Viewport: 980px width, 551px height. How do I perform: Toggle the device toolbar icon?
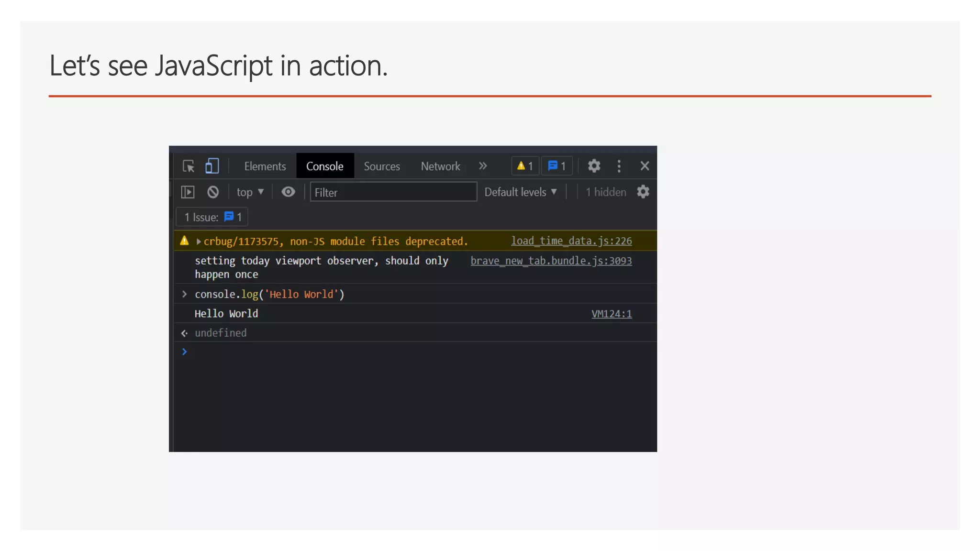pyautogui.click(x=212, y=166)
